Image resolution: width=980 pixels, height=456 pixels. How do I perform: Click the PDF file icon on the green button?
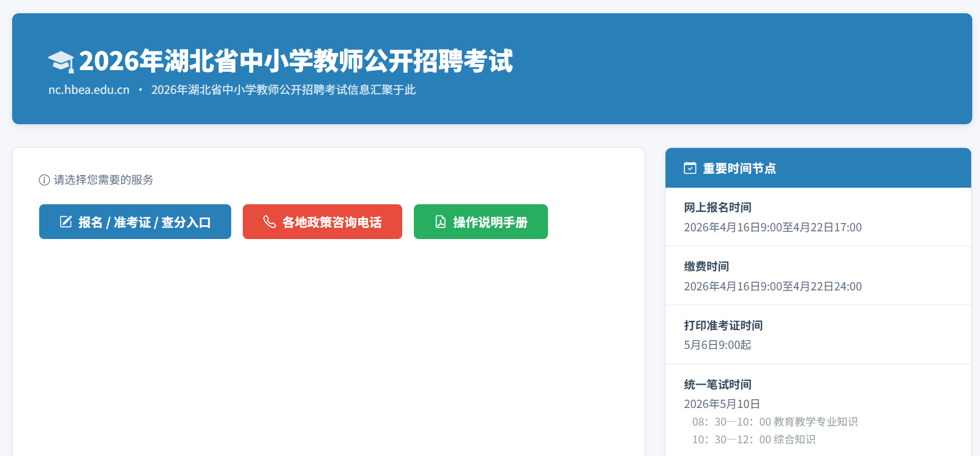click(x=440, y=222)
